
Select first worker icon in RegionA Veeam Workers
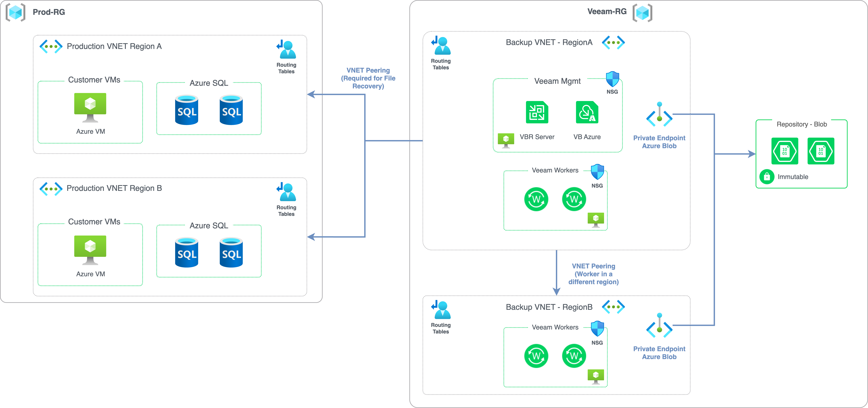click(x=536, y=199)
